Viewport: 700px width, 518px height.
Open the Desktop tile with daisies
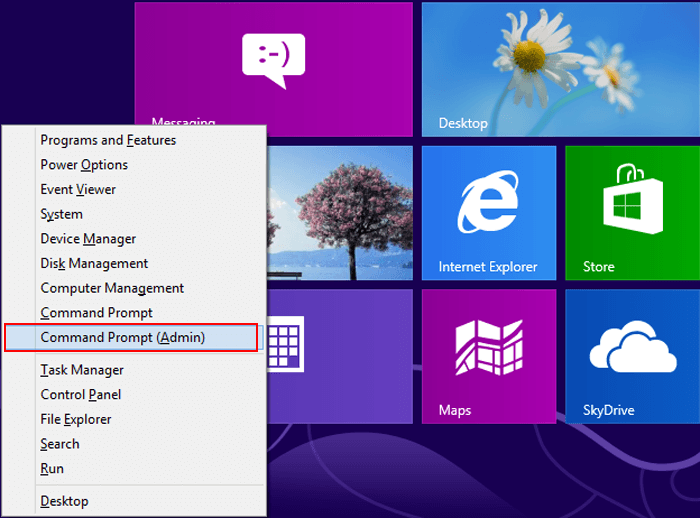pos(561,69)
